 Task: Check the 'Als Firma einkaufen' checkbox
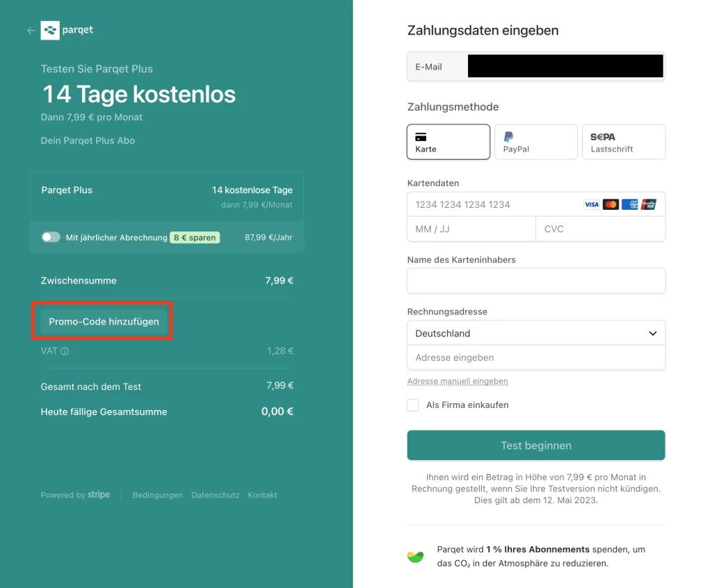(413, 405)
